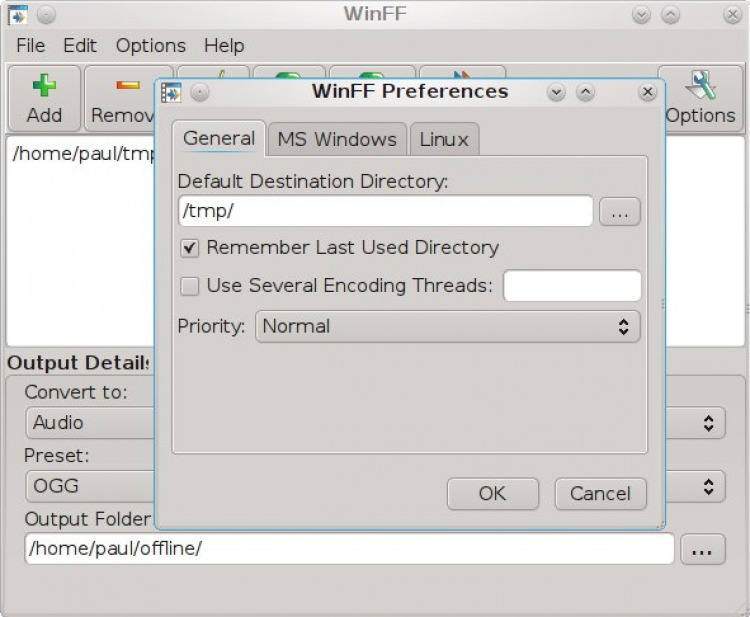
Task: Switch to the General tab
Action: [219, 138]
